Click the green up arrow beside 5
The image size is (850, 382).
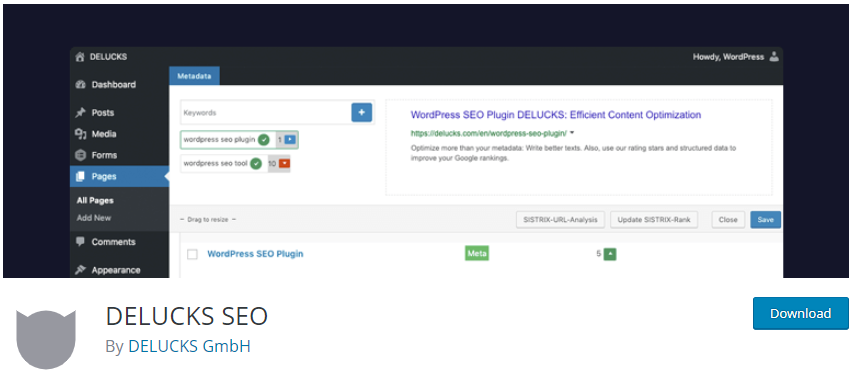[610, 254]
